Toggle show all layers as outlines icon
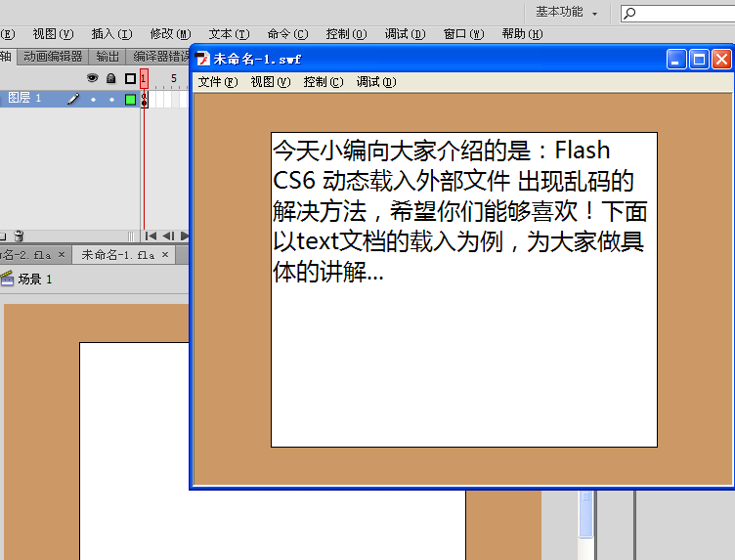This screenshot has width=735, height=560. 130,79
